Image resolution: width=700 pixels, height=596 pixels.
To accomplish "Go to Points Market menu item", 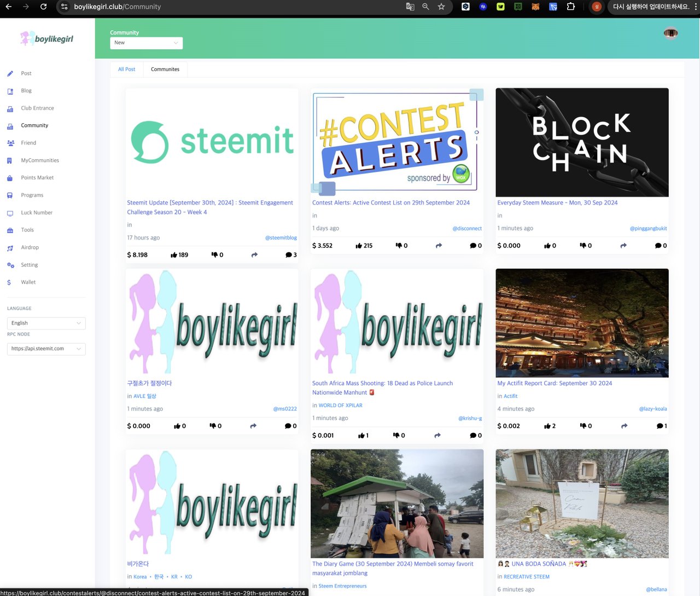I will click(x=37, y=178).
